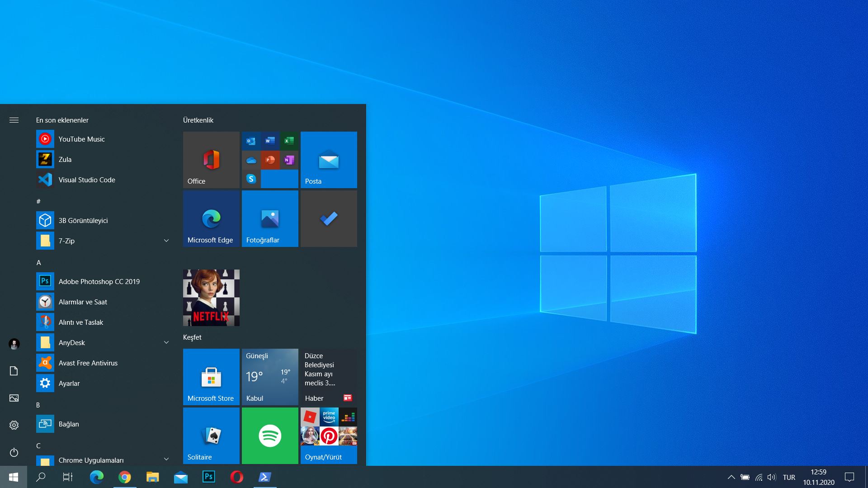Open the Posta mail tile

329,160
